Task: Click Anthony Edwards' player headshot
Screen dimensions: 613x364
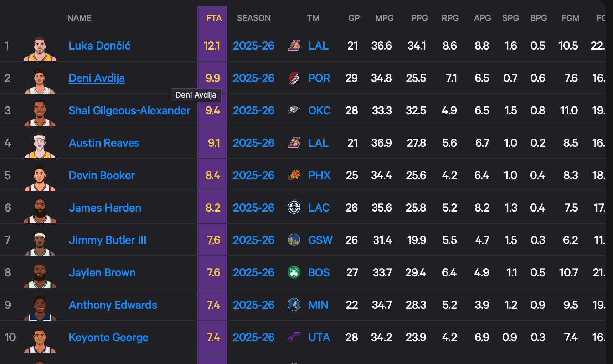Action: tap(40, 308)
